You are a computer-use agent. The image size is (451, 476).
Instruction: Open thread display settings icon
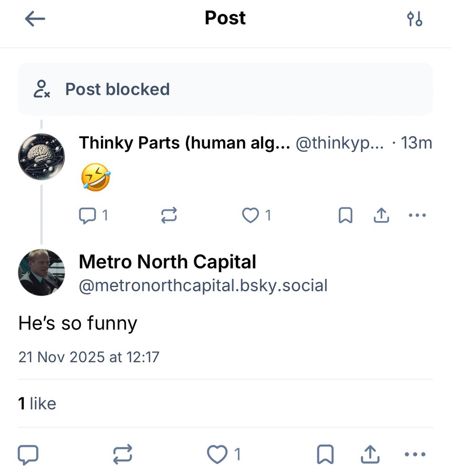(x=415, y=19)
